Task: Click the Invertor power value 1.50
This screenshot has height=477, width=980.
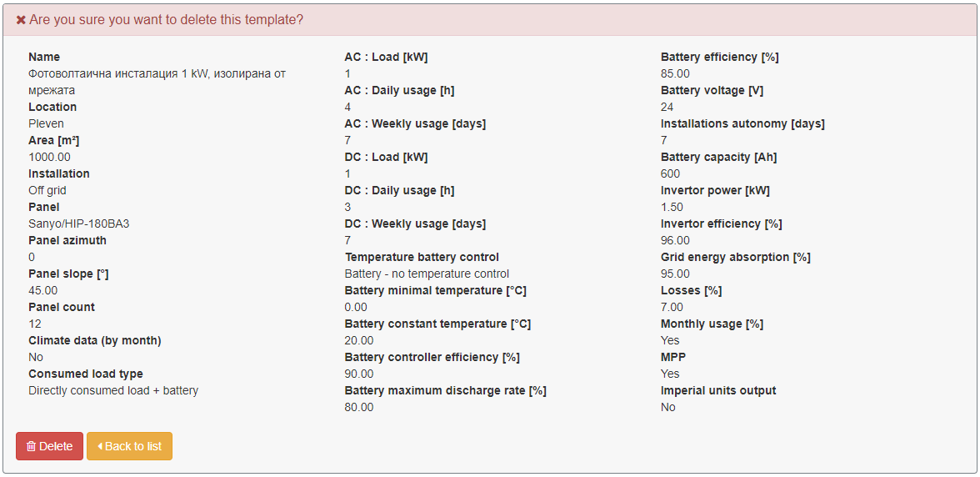Action: click(x=672, y=207)
